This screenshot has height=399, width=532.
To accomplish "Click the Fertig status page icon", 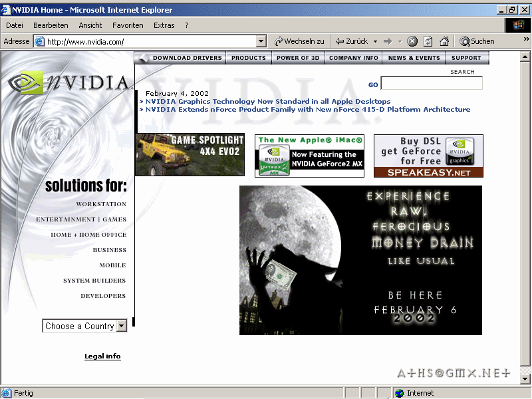I will point(7,393).
